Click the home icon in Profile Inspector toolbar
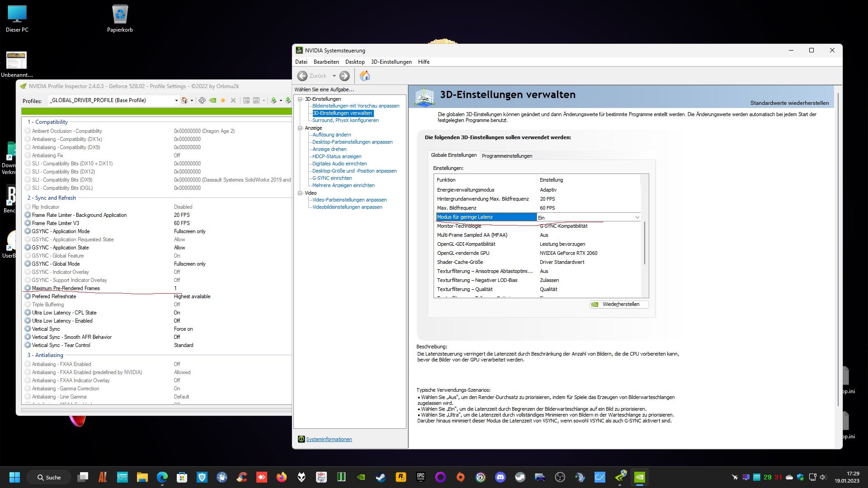This screenshot has height=488, width=868. tap(184, 100)
